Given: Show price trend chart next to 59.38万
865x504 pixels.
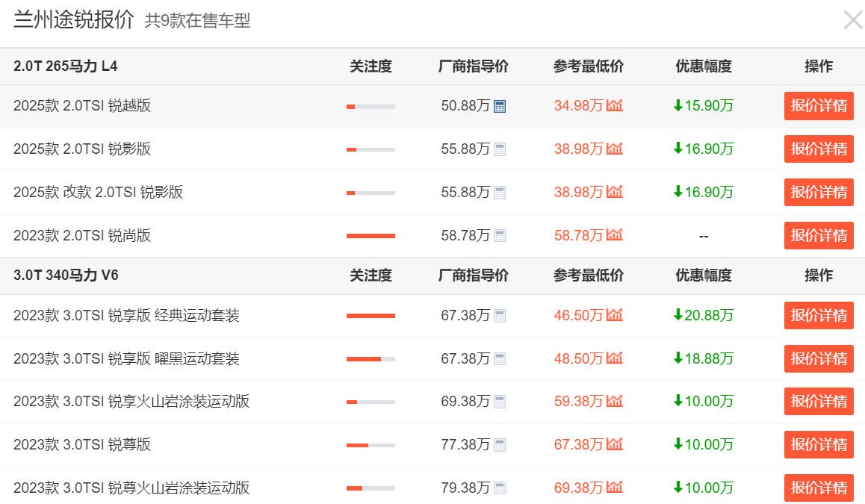Looking at the screenshot, I should pos(615,401).
